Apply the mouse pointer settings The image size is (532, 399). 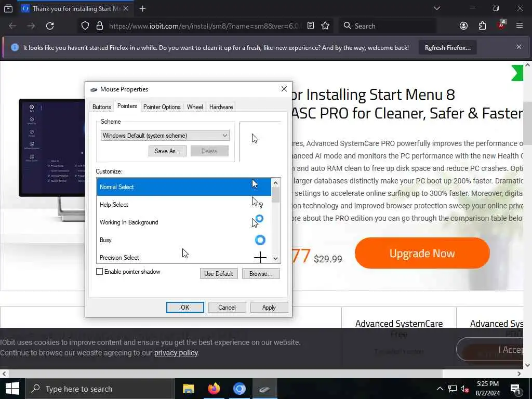click(x=269, y=308)
